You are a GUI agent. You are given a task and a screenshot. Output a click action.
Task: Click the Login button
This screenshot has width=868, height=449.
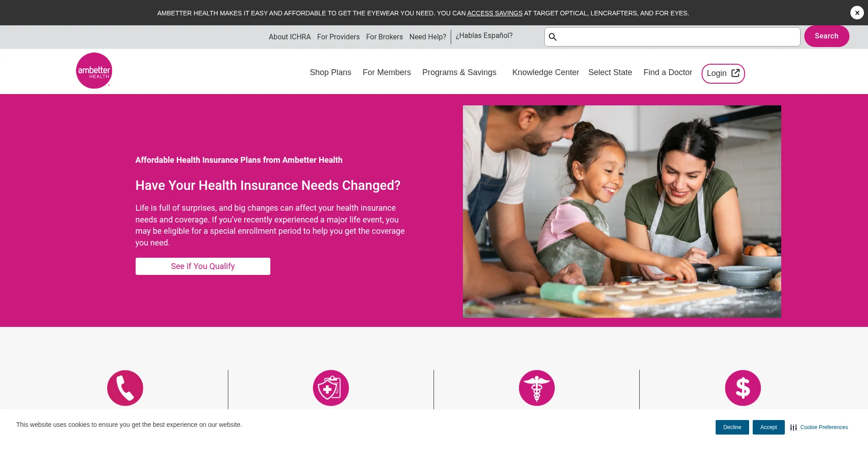click(x=723, y=73)
